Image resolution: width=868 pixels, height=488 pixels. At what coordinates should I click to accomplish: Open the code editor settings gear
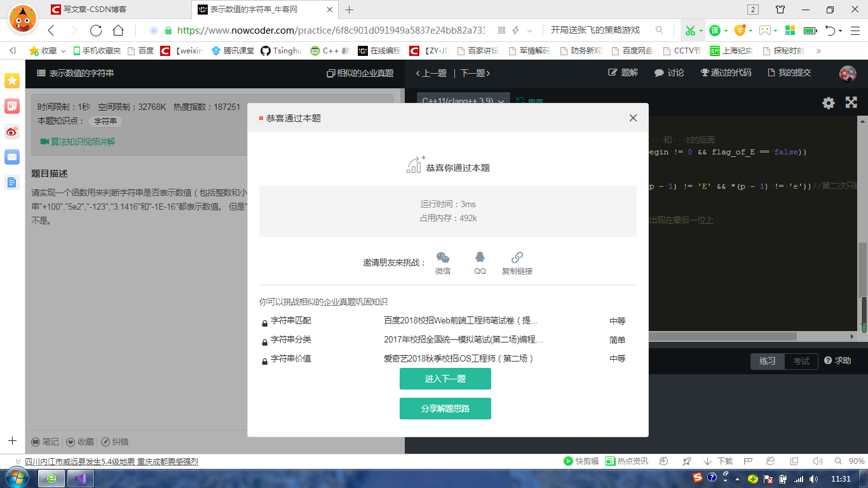point(828,102)
